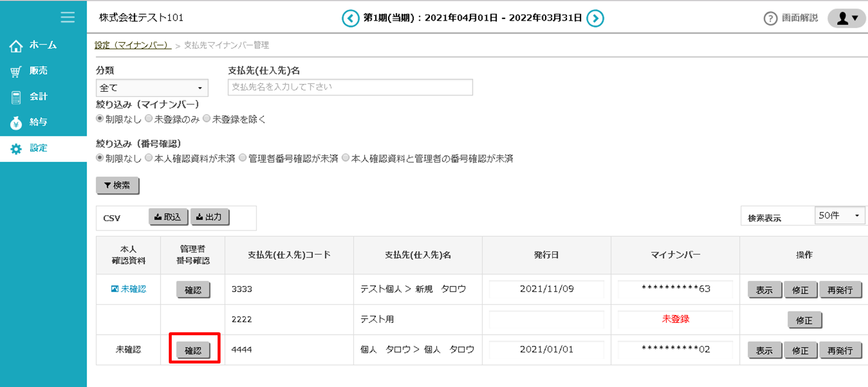Go to previous fiscal period arrow
868x387 pixels.
coord(350,18)
